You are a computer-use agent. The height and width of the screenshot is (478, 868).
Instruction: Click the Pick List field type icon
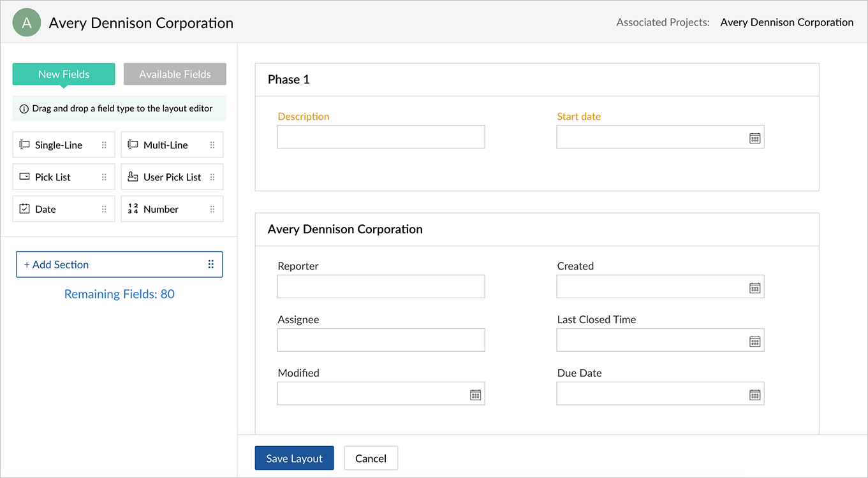25,177
